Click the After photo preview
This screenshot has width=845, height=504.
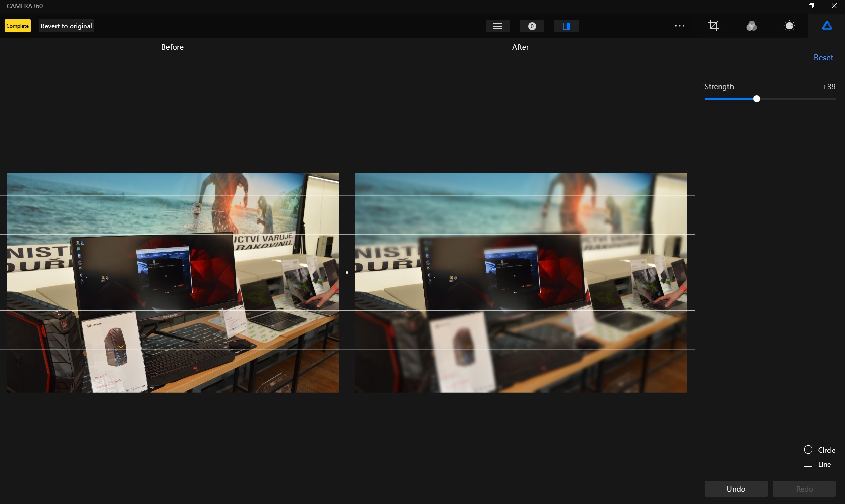pyautogui.click(x=521, y=283)
